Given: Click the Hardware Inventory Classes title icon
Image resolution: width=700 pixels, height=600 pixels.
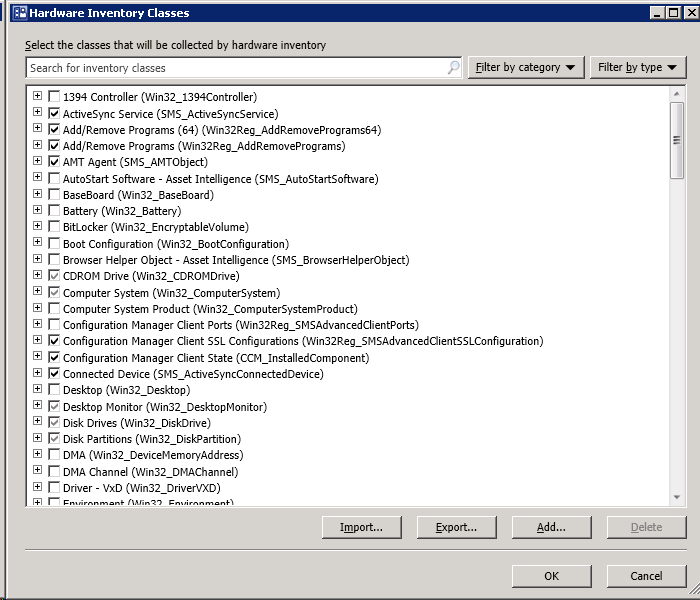Looking at the screenshot, I should (20, 12).
